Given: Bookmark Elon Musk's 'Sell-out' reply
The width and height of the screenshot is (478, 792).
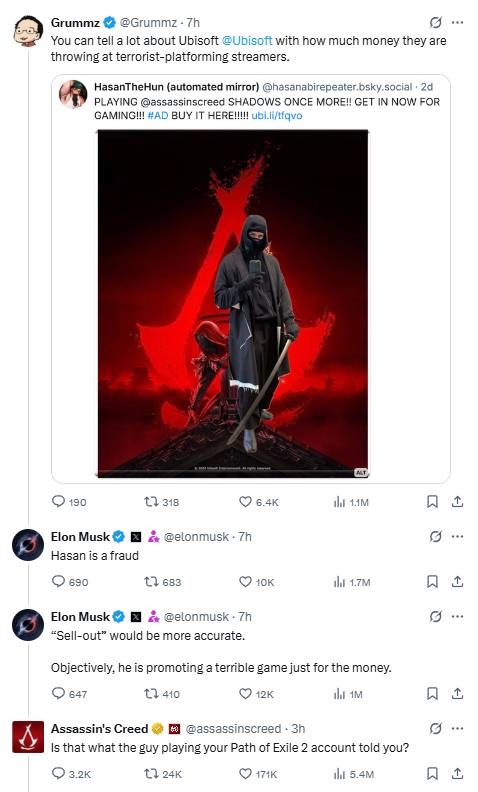Looking at the screenshot, I should 433,694.
